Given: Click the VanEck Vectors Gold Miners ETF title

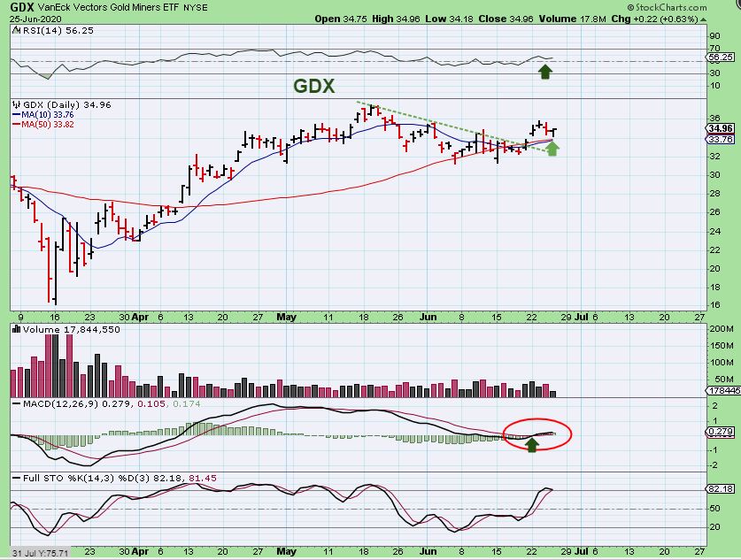Looking at the screenshot, I should click(x=108, y=8).
